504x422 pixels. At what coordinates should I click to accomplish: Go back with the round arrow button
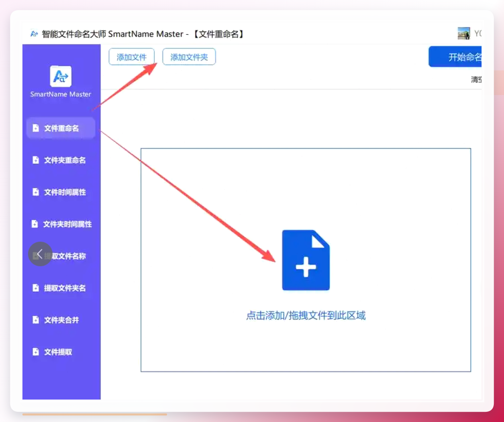(40, 254)
